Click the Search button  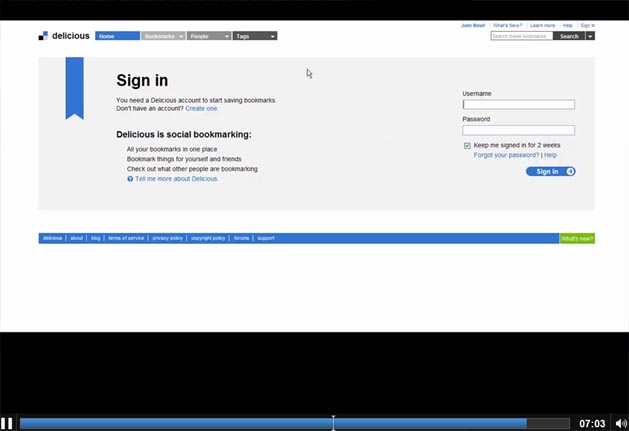569,36
